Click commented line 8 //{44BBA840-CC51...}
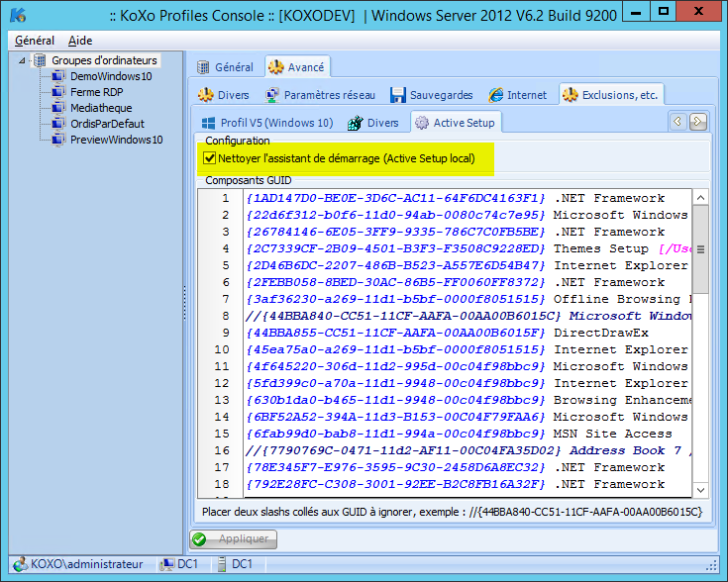 468,316
